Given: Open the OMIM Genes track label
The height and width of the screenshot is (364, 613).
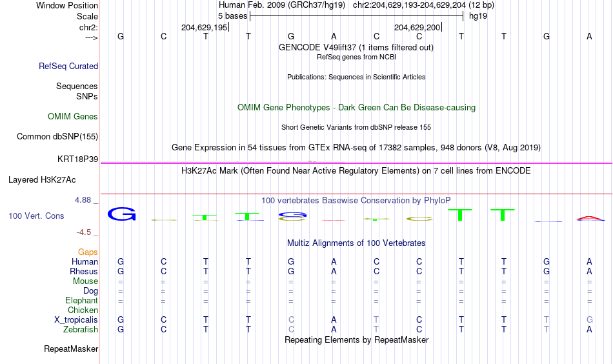Looking at the screenshot, I should (x=73, y=117).
